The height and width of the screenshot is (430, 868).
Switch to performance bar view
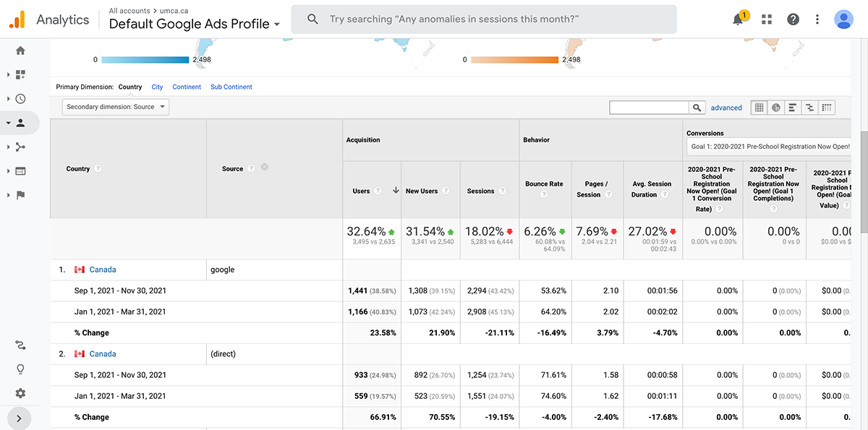pyautogui.click(x=793, y=108)
